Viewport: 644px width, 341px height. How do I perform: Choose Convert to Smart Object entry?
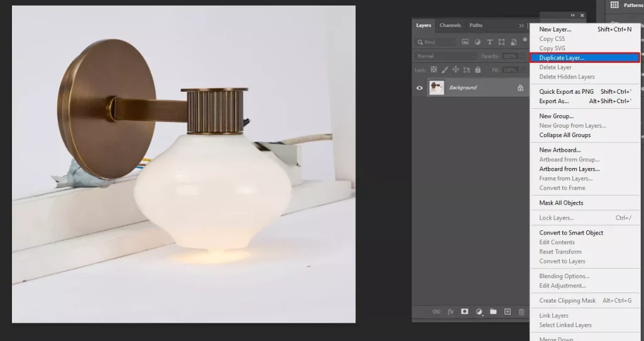(585, 233)
